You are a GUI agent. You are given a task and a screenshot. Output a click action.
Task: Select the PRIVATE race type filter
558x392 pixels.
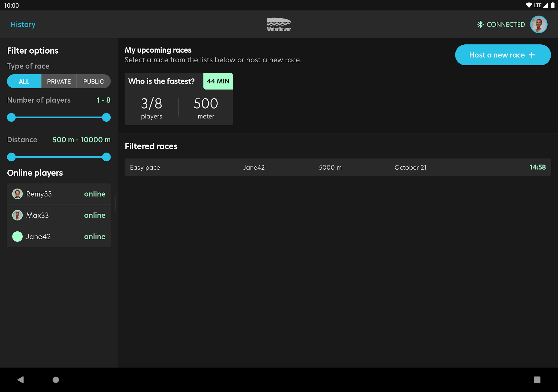59,81
